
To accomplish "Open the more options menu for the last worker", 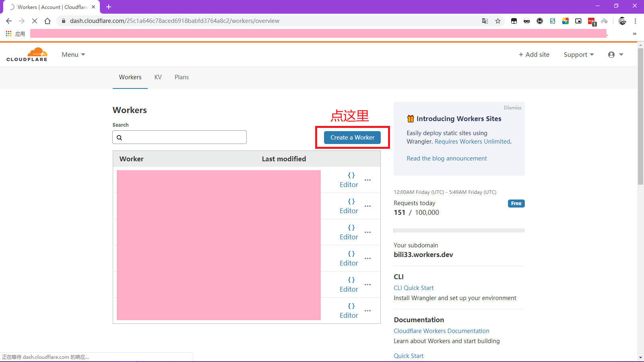I will coord(367,311).
